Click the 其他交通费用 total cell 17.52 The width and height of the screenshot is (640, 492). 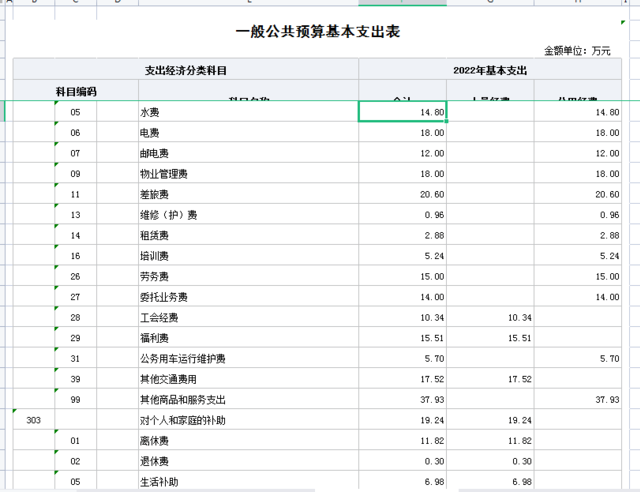[x=403, y=379]
